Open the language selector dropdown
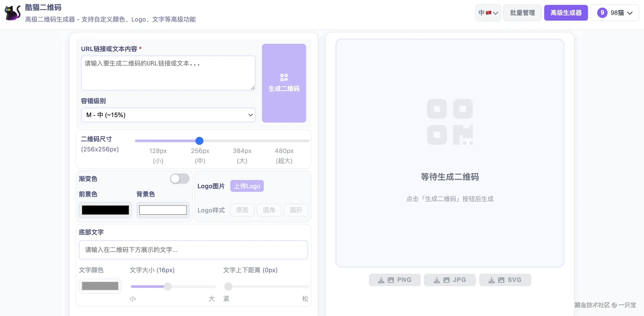Viewport: 644px width, 316px height. pos(495,13)
